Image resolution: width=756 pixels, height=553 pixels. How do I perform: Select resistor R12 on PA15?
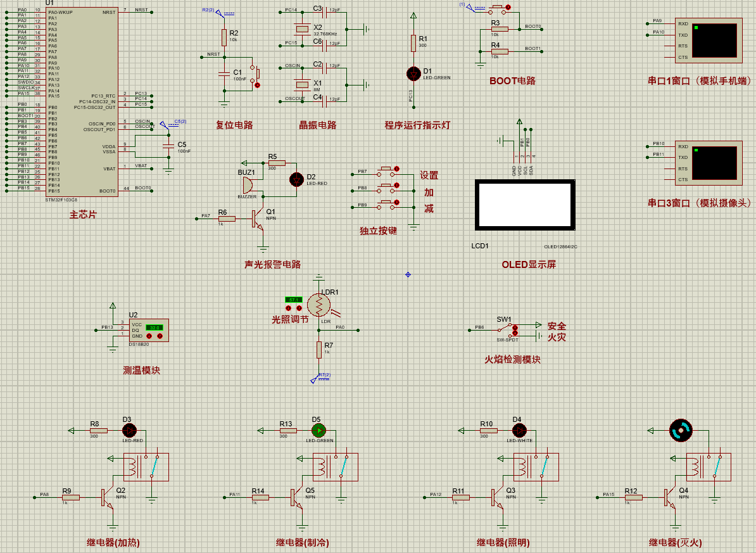(x=634, y=497)
